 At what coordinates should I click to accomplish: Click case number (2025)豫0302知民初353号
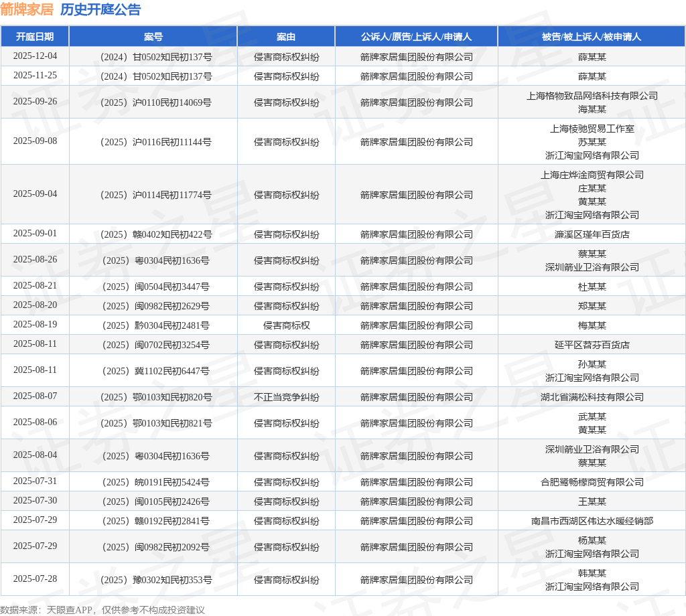coord(156,580)
